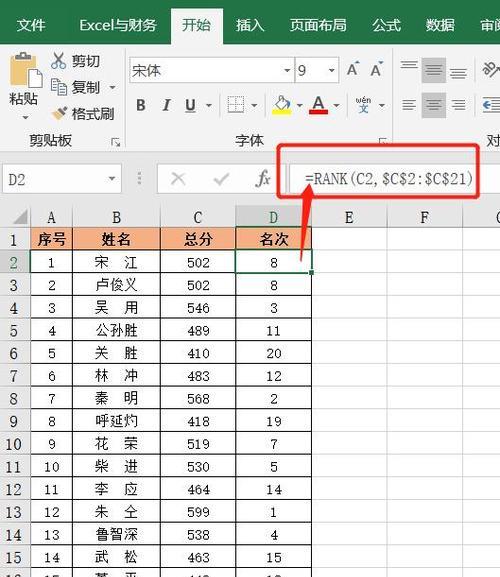This screenshot has width=500, height=577.
Task: Toggle middle align icon
Action: coord(434,70)
